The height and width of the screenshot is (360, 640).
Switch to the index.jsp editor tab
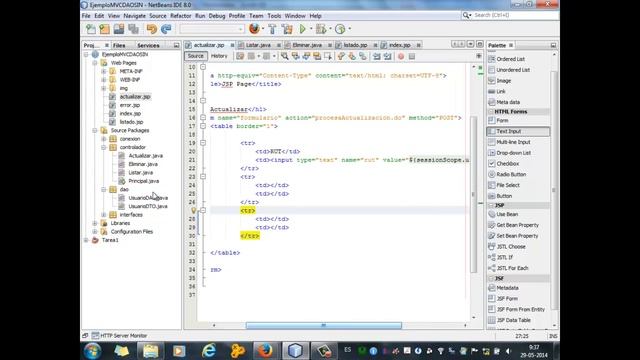tap(399, 45)
